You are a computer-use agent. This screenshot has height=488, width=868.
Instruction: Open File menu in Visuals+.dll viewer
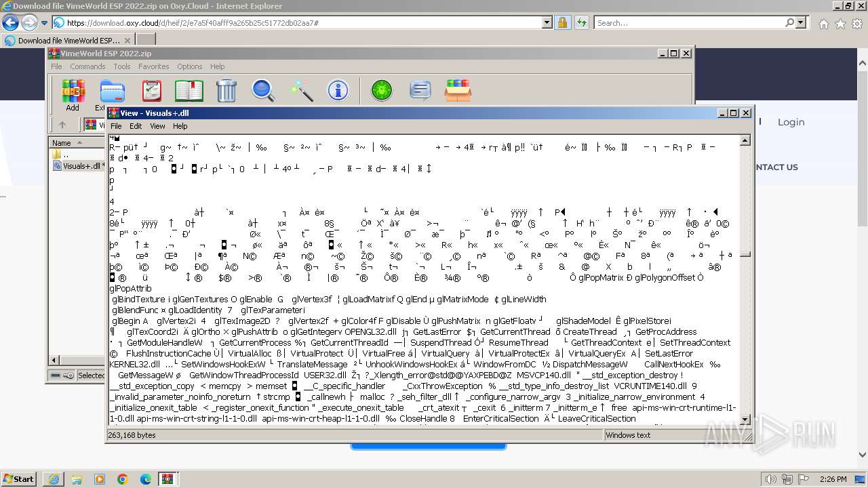[116, 126]
